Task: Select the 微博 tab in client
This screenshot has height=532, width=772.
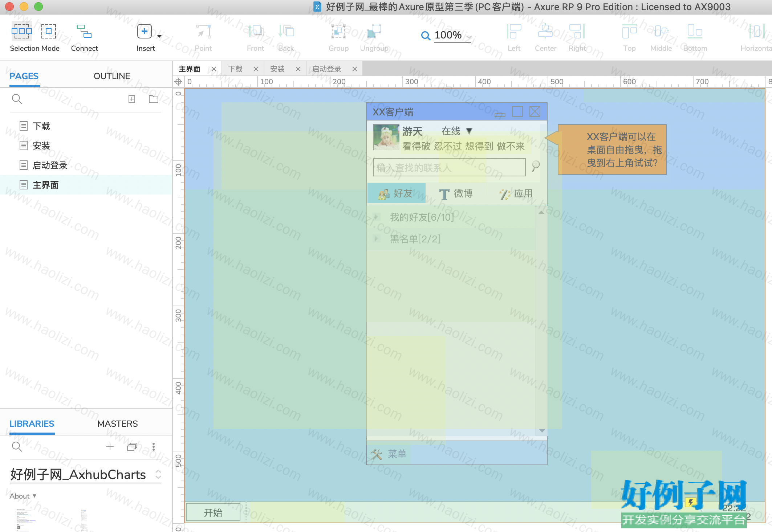Action: (x=456, y=193)
